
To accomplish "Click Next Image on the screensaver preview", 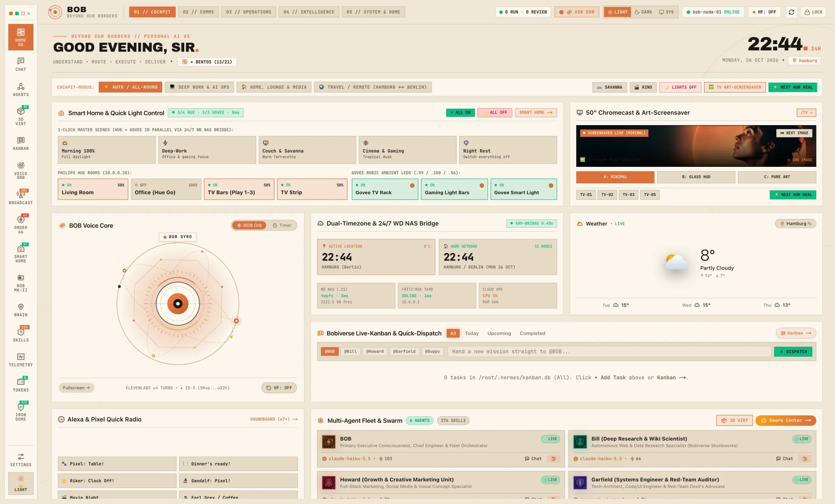I will click(x=794, y=133).
